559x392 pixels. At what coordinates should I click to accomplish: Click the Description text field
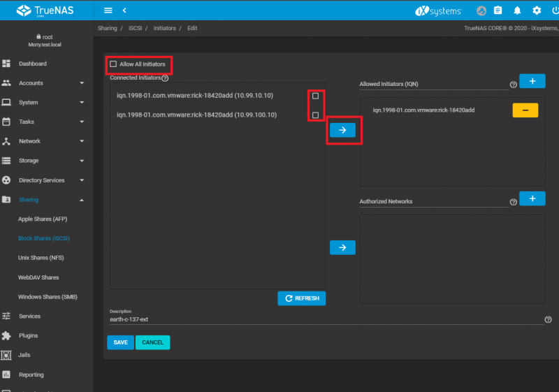[x=321, y=319]
